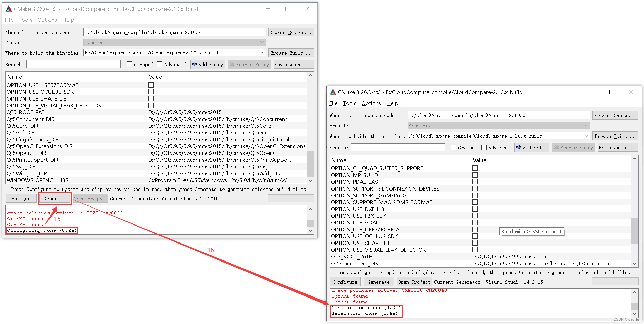Enable OPTION_PDAL_LAS checkbox

pyautogui.click(x=475, y=182)
